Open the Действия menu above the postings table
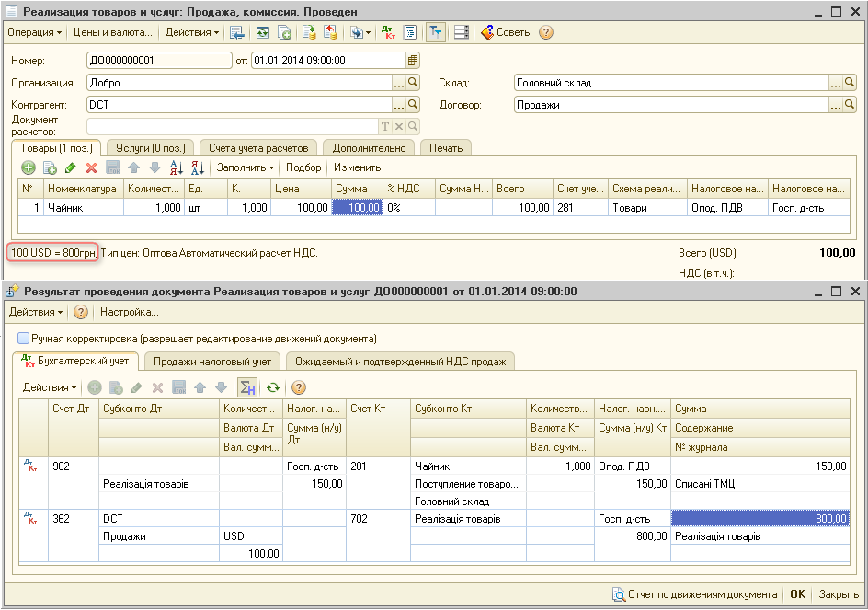This screenshot has height=610, width=868. 50,387
